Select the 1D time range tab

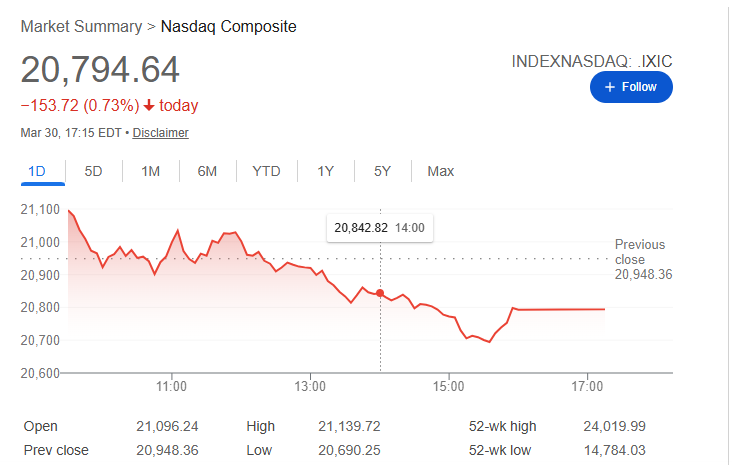coord(37,171)
